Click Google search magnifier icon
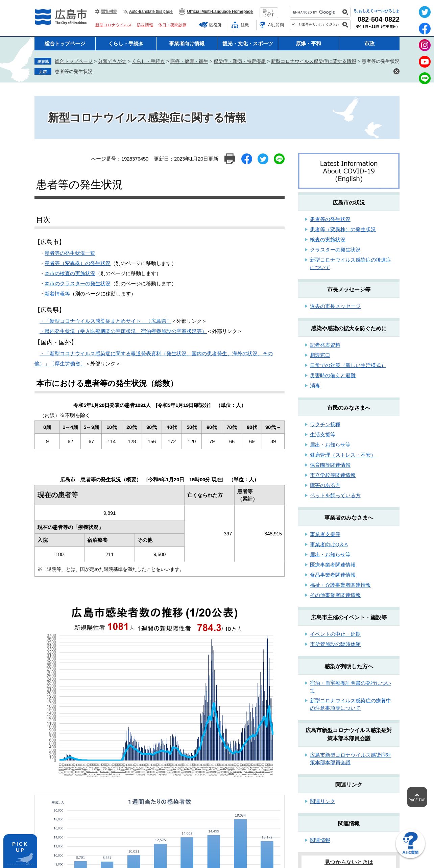Viewport: 434px width, 868px height. tap(345, 12)
